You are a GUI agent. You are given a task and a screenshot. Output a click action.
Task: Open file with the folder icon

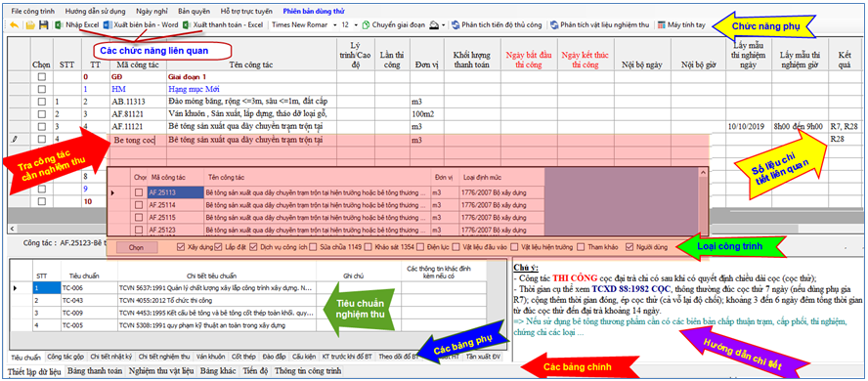31,24
